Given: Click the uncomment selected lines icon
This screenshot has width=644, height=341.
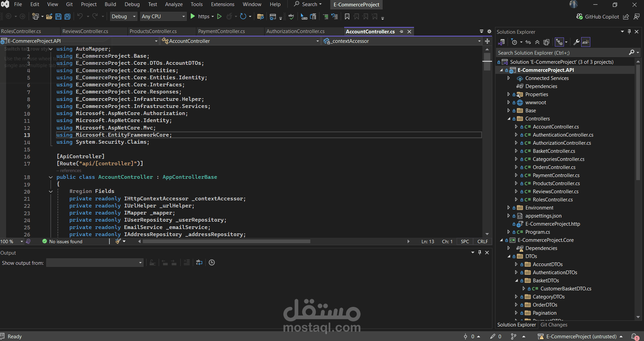Looking at the screenshot, I should coord(335,17).
